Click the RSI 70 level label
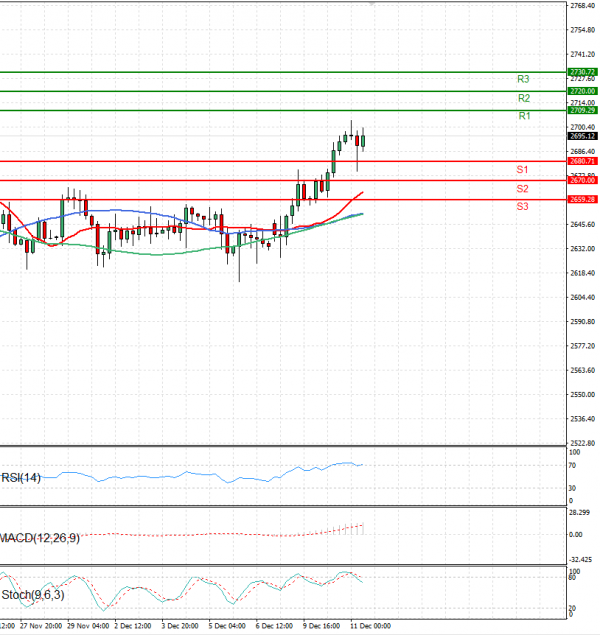Viewport: 600px width, 635px height. [572, 466]
